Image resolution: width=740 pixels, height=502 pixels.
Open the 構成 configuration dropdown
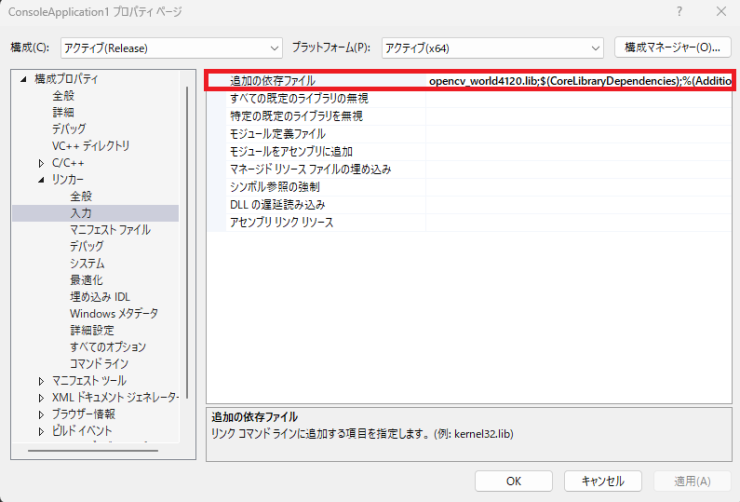click(x=171, y=47)
